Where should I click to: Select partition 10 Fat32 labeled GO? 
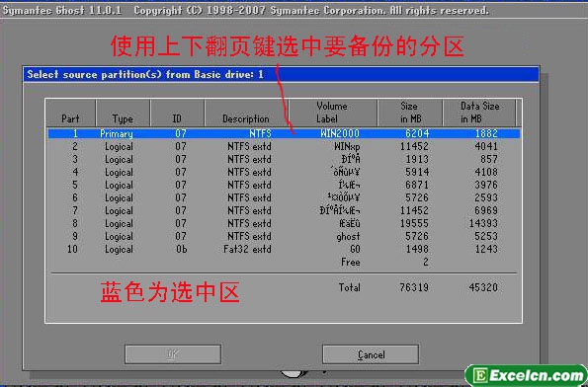pos(284,249)
